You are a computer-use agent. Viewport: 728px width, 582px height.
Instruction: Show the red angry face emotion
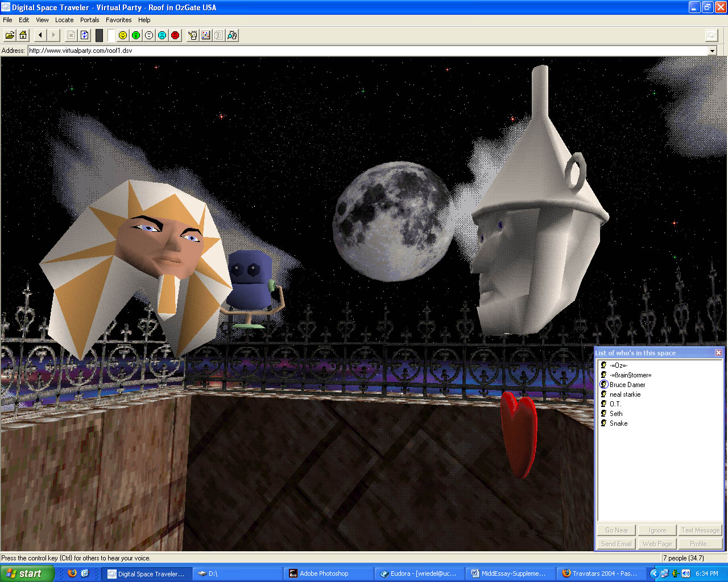coord(175,35)
